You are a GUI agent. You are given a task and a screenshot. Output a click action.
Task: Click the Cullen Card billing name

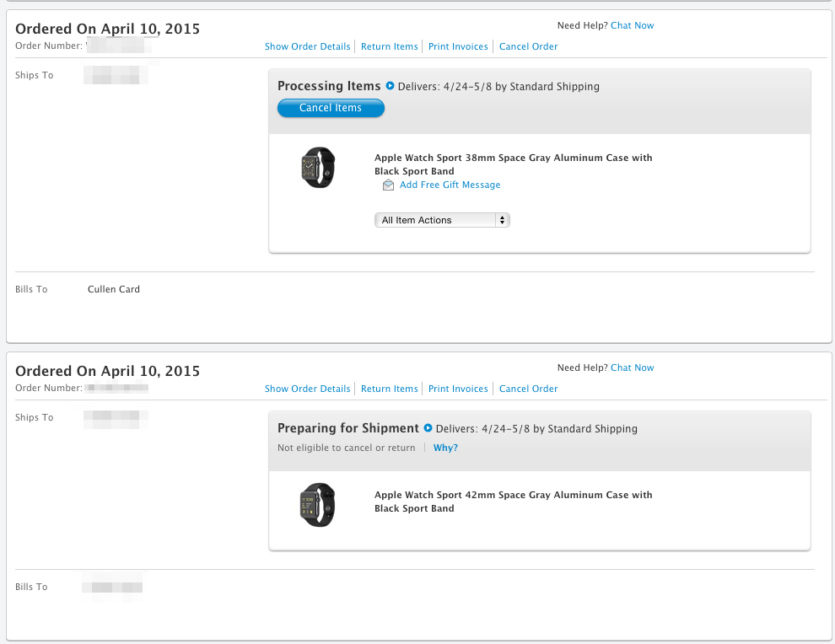[x=113, y=289]
